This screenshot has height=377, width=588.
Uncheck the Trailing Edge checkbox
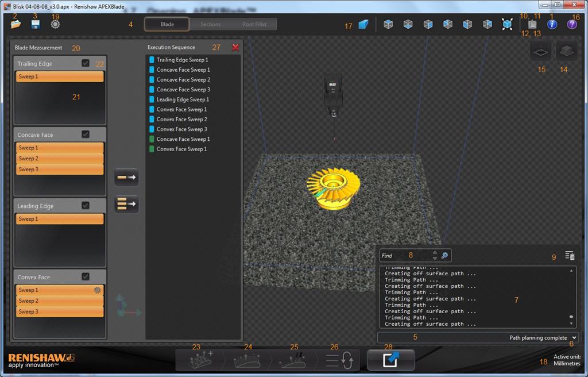click(86, 63)
